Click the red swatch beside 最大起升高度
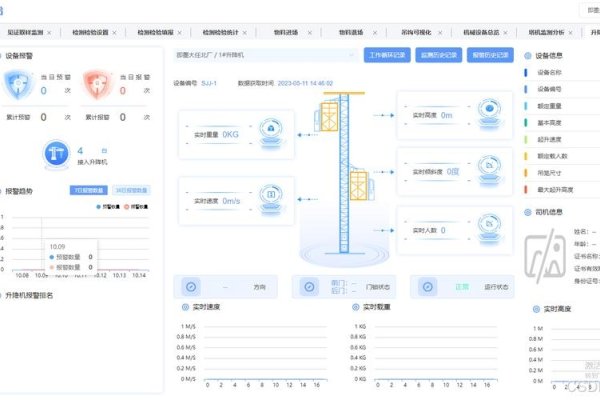The height and width of the screenshot is (400, 600). tap(526, 189)
